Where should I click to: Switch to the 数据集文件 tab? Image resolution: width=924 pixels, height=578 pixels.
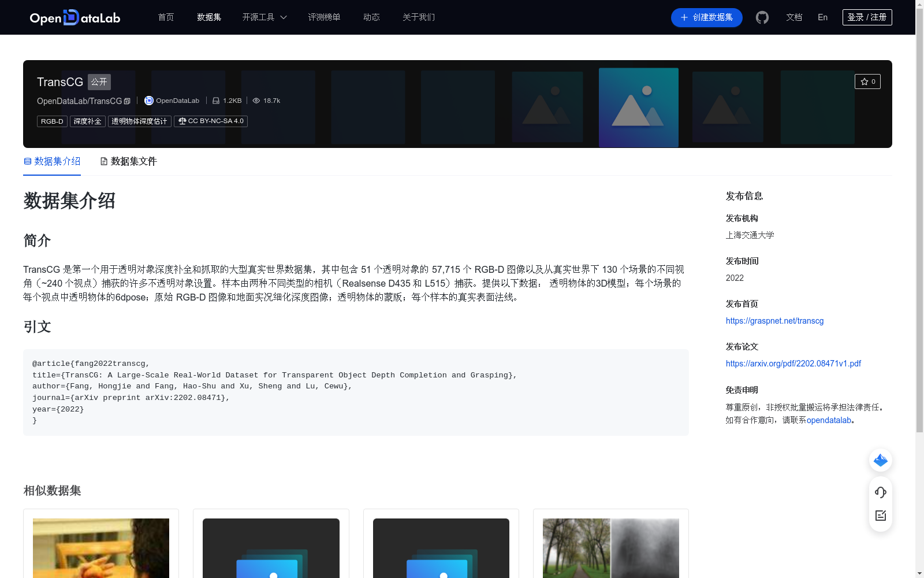coord(128,161)
